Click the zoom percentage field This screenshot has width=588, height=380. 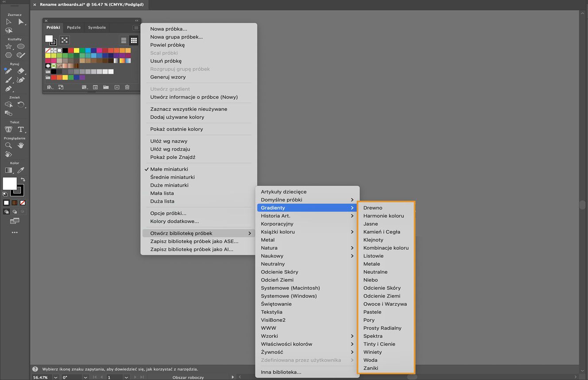coord(42,377)
